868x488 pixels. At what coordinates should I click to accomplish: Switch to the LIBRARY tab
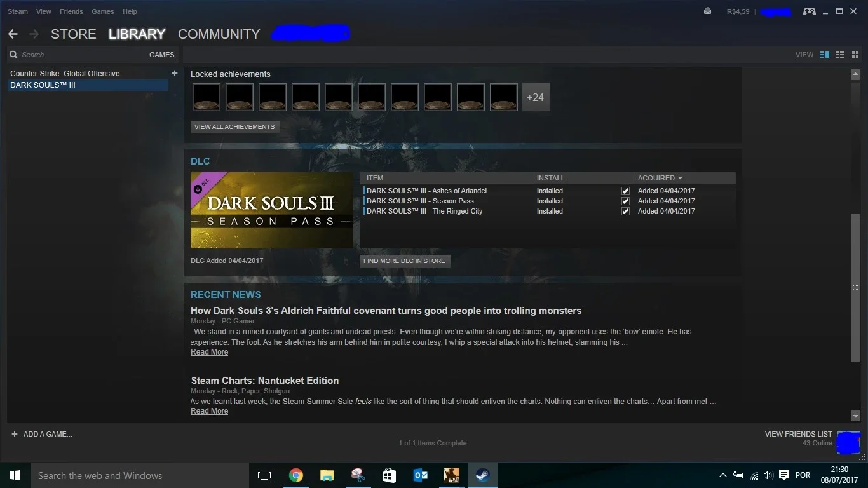(x=137, y=34)
